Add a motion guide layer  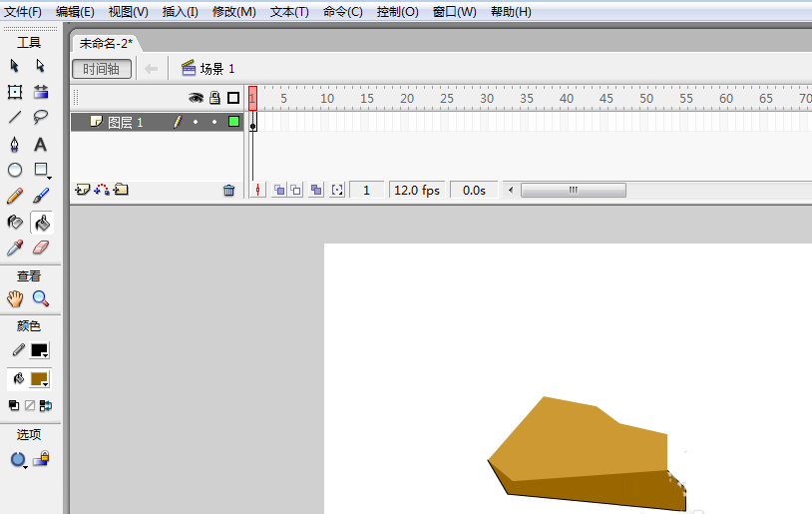click(102, 190)
